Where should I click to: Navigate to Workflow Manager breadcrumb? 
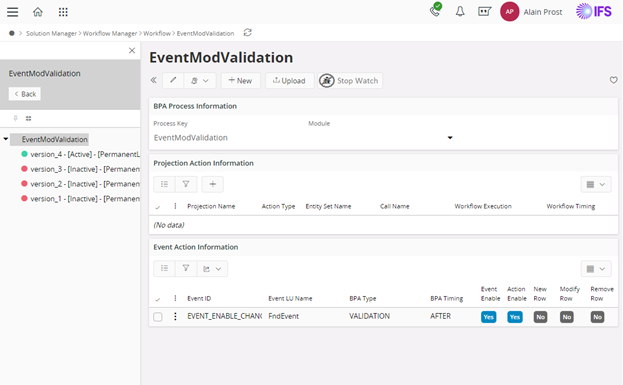[x=110, y=33]
